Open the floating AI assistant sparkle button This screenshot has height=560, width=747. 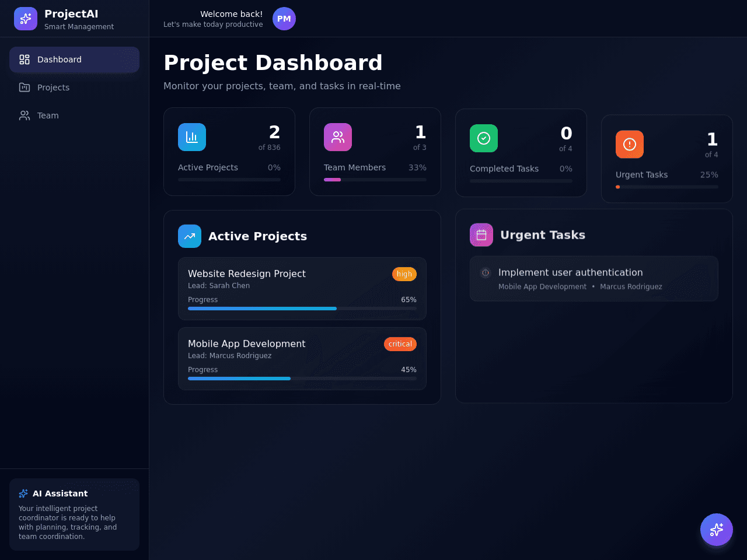717,530
